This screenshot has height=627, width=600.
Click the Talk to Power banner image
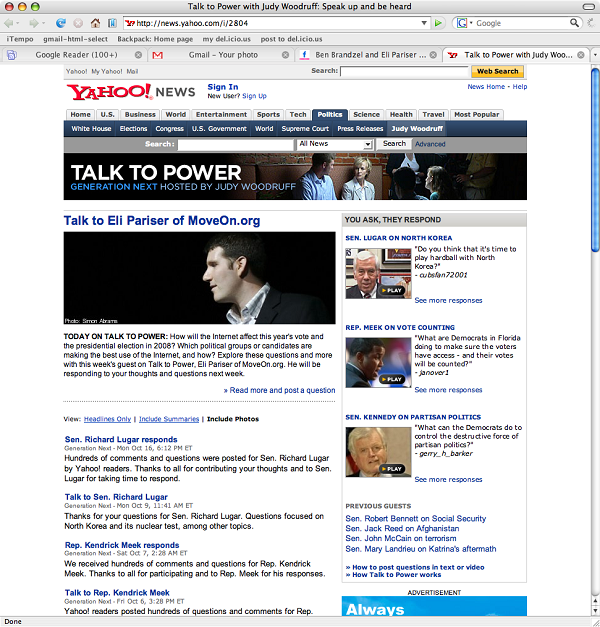click(295, 177)
